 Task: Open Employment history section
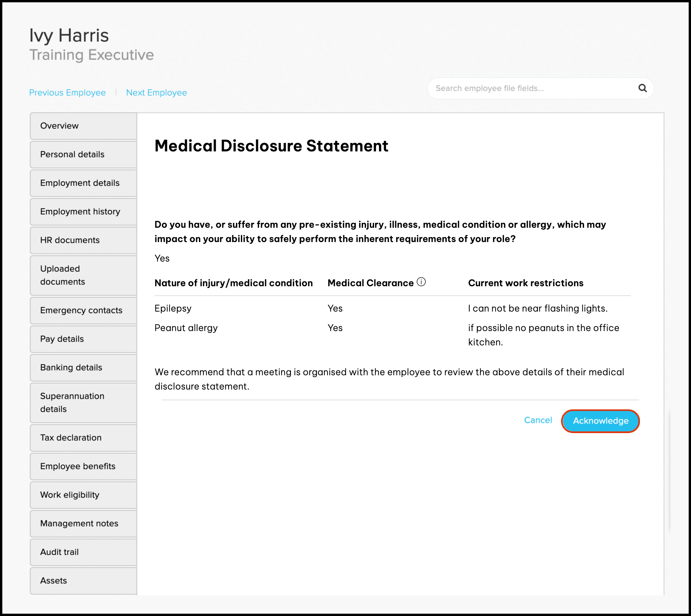[84, 212]
